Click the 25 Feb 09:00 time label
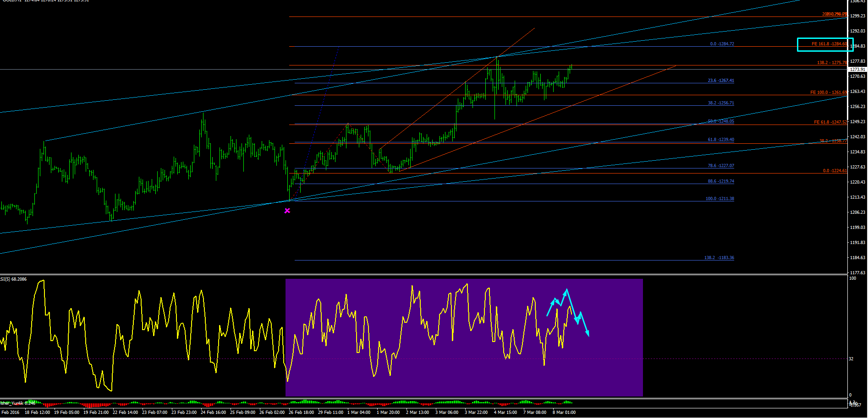The height and width of the screenshot is (418, 868). pos(243,413)
